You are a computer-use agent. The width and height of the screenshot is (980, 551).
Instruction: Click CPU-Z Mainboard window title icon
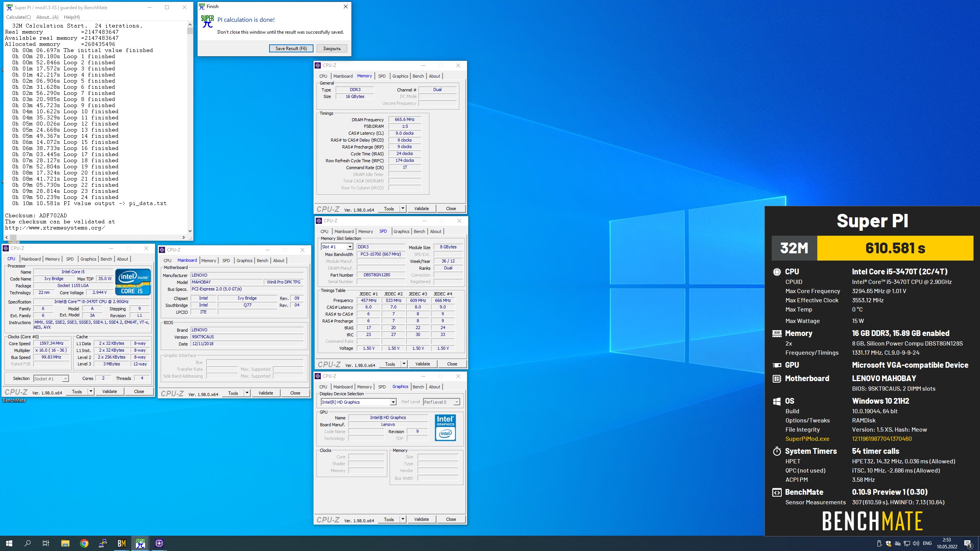[x=162, y=250]
